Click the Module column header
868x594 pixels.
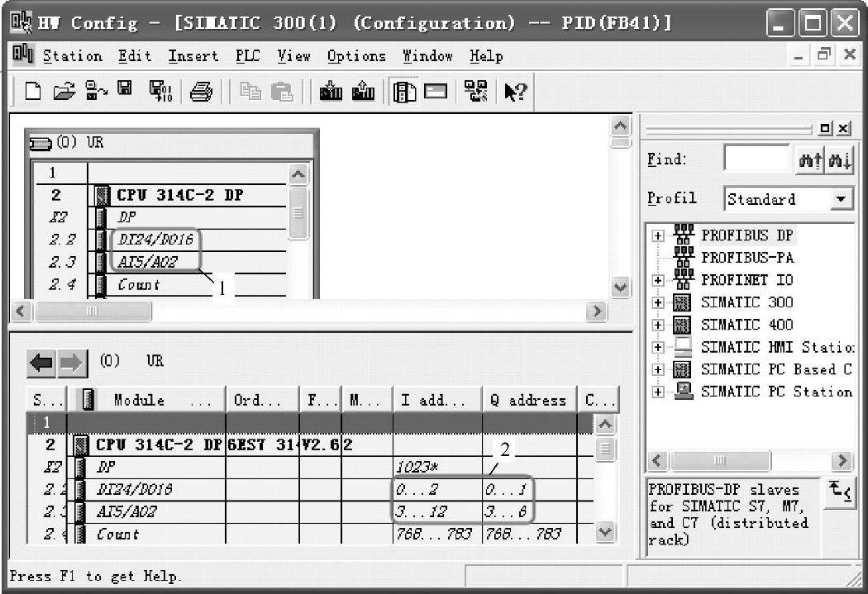coord(146,400)
